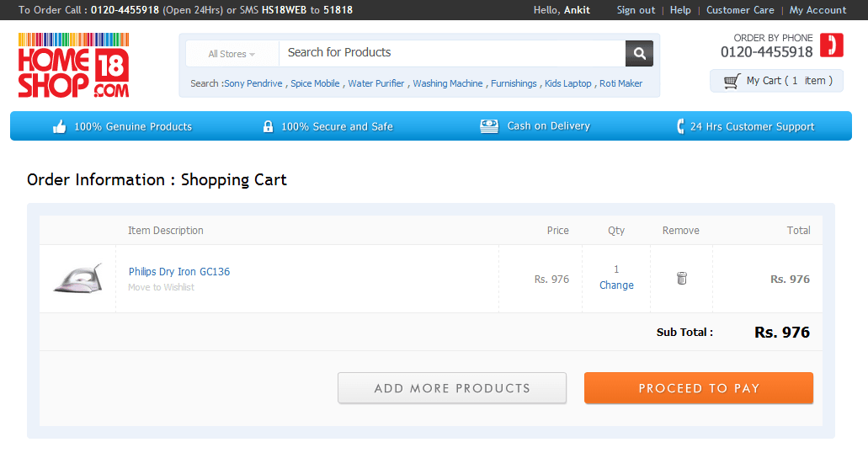
Task: Click the Price column header
Action: click(558, 231)
